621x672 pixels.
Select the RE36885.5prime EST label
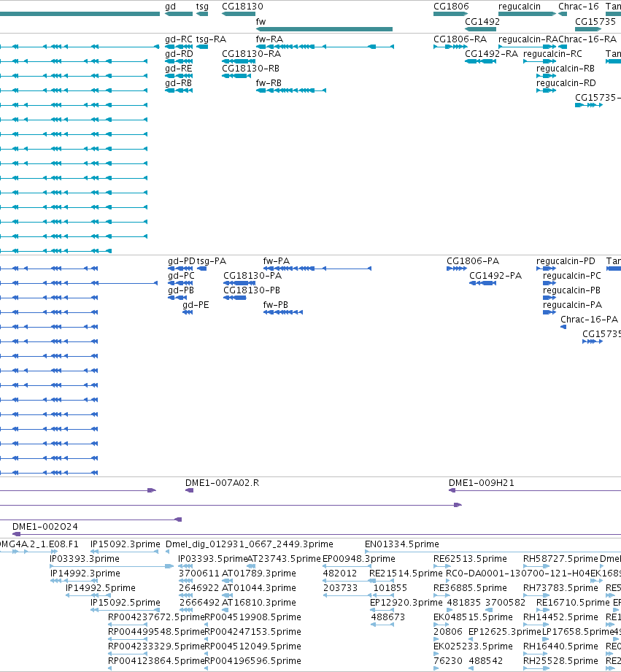pos(471,588)
